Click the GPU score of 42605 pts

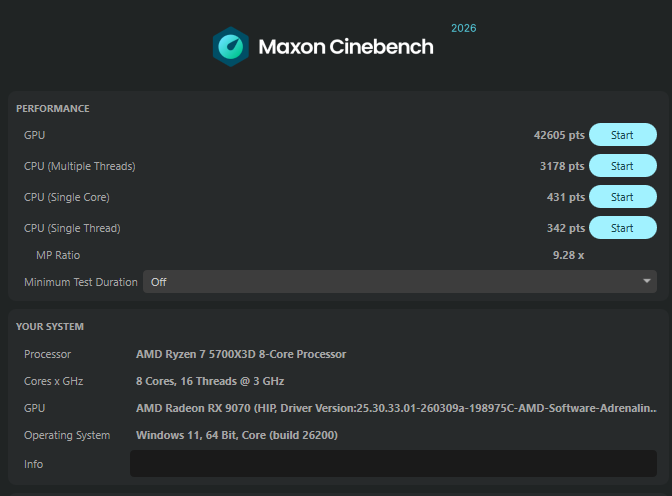tap(559, 135)
